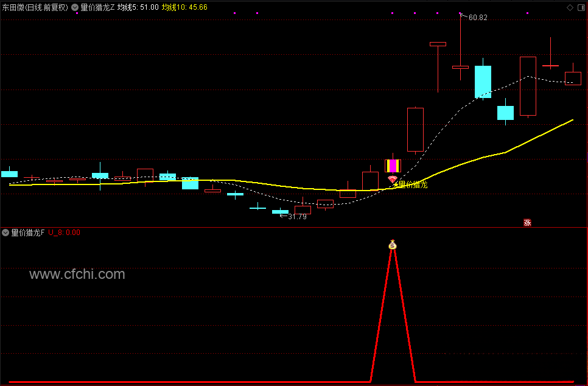Toggle the side panel icon at top right
This screenshot has height=386, width=588.
[x=581, y=7]
